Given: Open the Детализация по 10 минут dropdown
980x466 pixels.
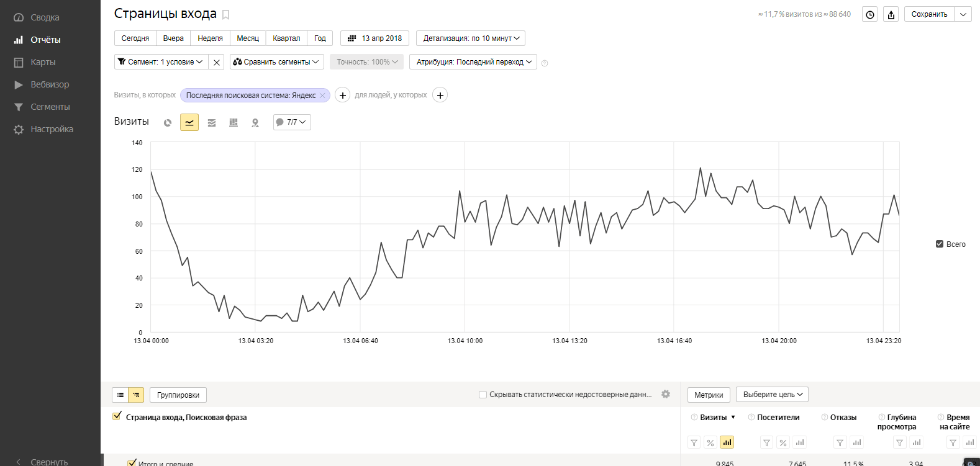Looking at the screenshot, I should pyautogui.click(x=471, y=38).
